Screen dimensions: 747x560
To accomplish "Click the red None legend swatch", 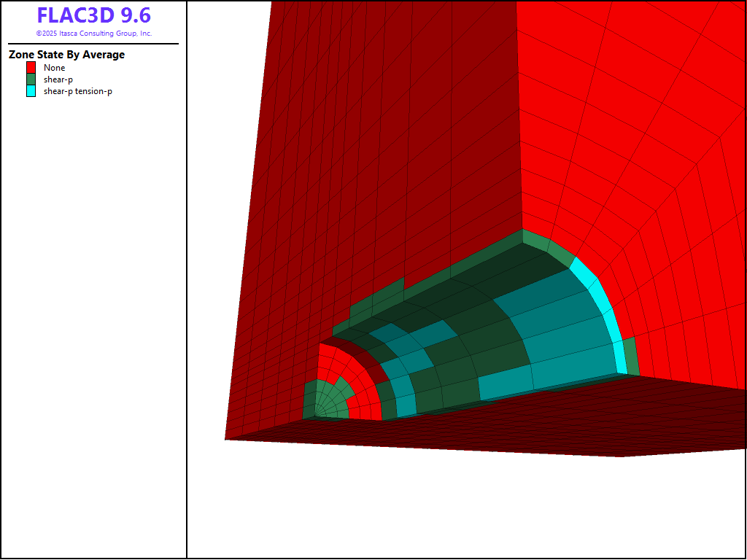I will click(x=31, y=68).
